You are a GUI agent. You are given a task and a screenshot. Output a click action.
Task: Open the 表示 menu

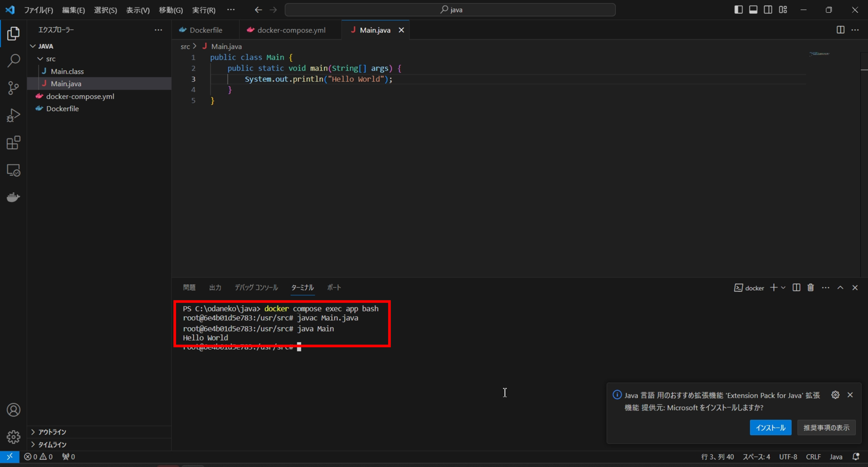click(x=137, y=10)
